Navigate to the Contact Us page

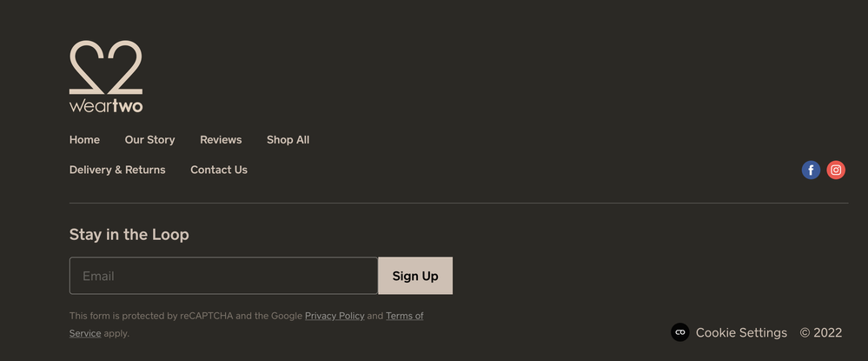[x=219, y=170]
